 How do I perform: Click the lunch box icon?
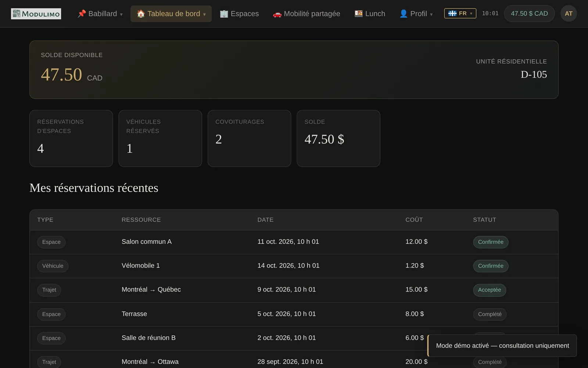coord(359,14)
